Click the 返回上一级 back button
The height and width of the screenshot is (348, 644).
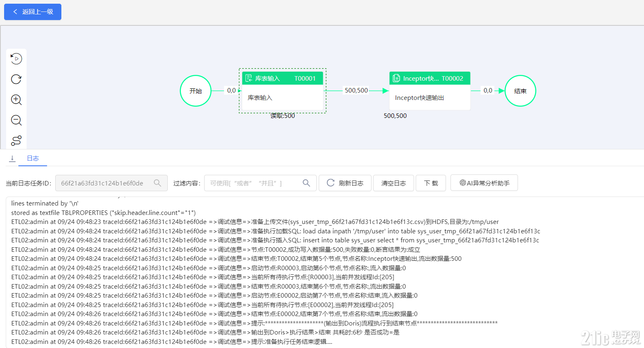click(x=33, y=12)
